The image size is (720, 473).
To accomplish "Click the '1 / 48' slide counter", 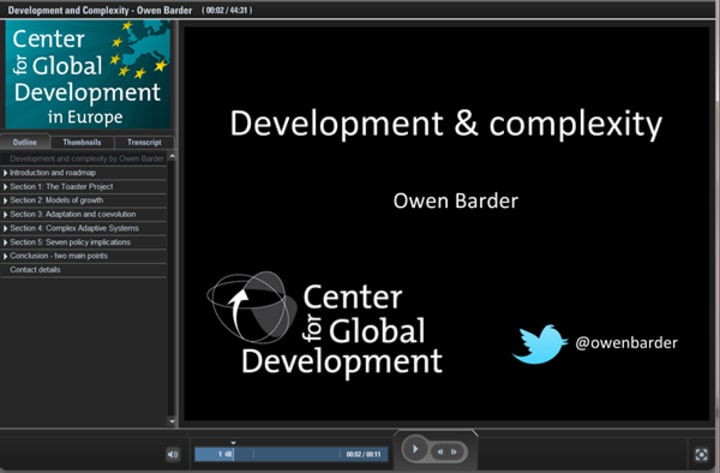I will pyautogui.click(x=225, y=454).
